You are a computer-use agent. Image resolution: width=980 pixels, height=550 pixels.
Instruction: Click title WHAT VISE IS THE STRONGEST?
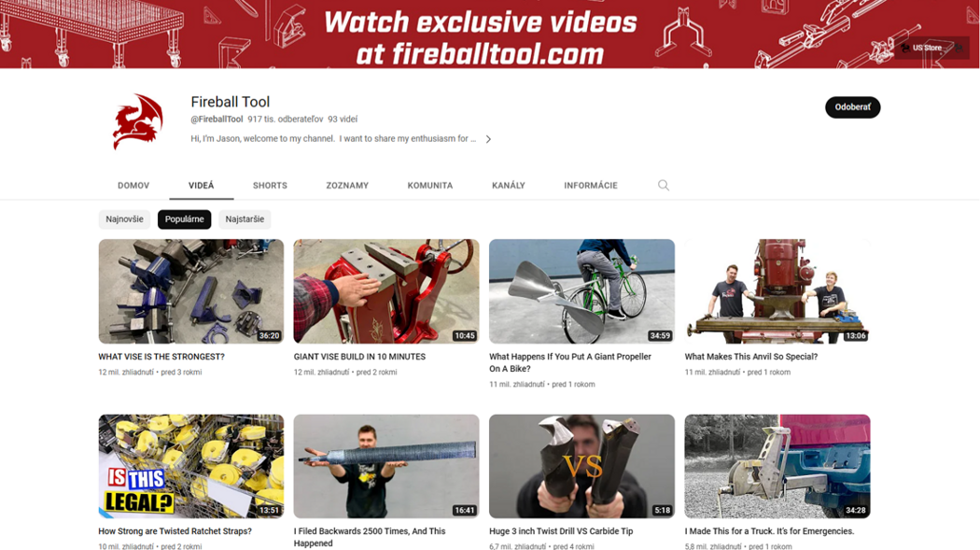point(161,357)
